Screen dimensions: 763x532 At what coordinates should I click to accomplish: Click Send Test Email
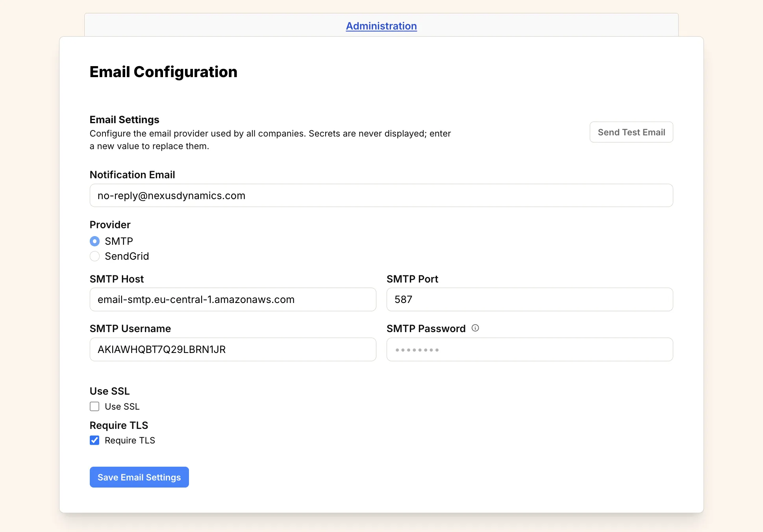coord(631,132)
